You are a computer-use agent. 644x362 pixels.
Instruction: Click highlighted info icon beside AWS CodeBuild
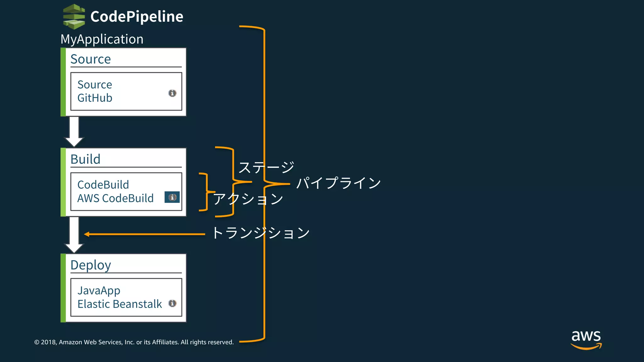(172, 197)
